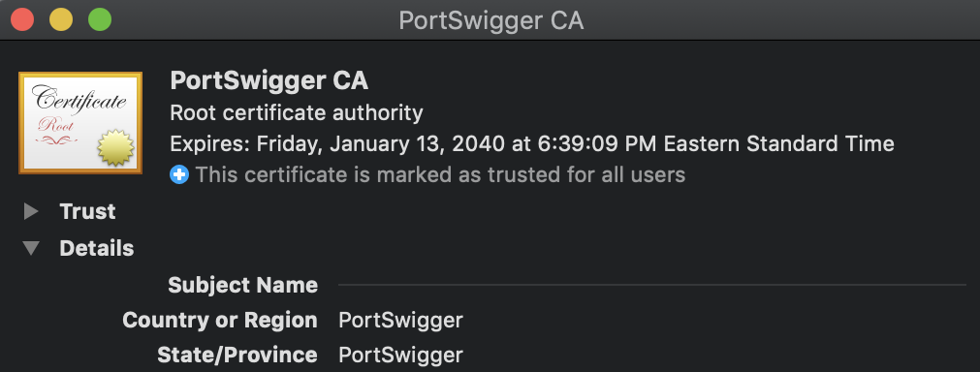Select the Country or Region PortSwigger value
The width and height of the screenshot is (980, 372).
point(400,321)
